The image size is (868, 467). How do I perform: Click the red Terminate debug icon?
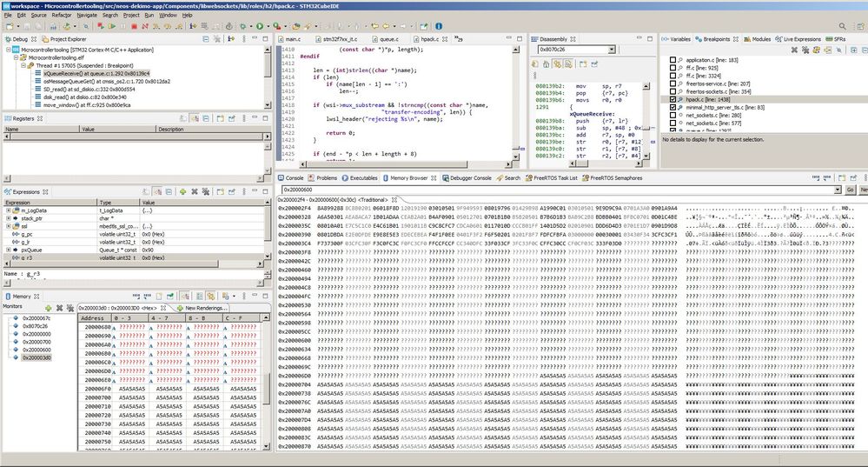coord(134,26)
